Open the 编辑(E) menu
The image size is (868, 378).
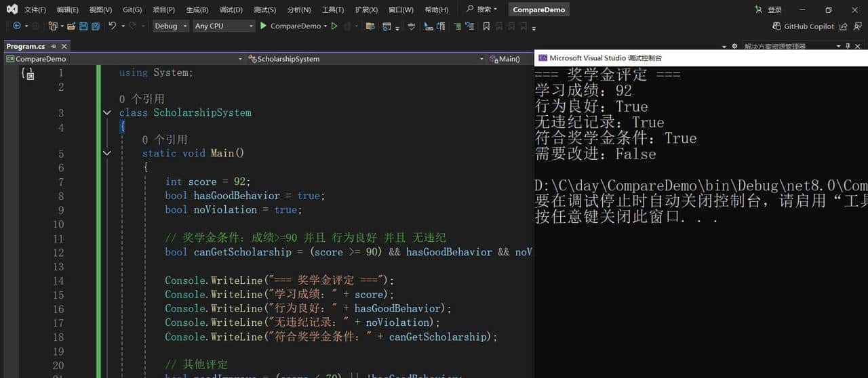tap(67, 9)
